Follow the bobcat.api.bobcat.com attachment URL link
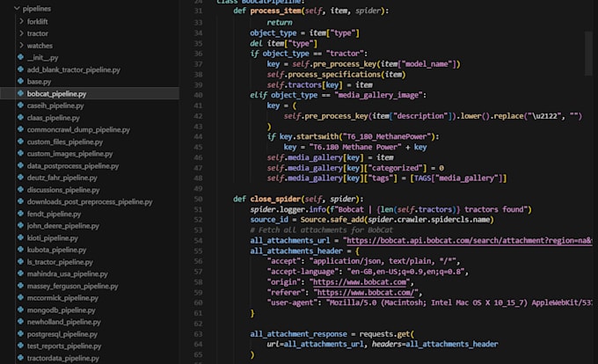 469,241
